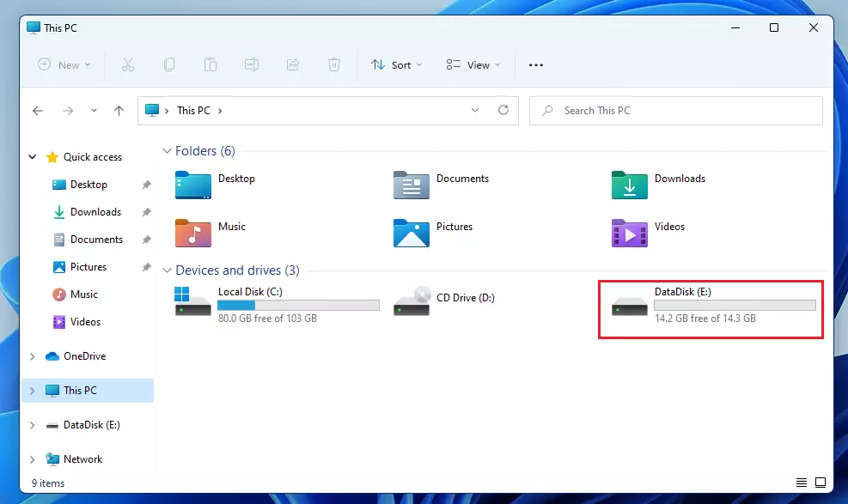848x504 pixels.
Task: Click the Share icon in toolbar
Action: tap(293, 64)
